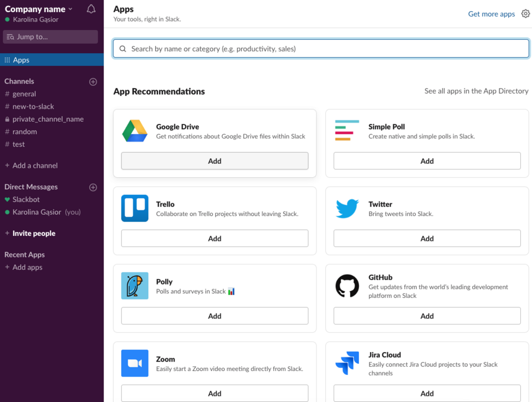Add the Zoom app
This screenshot has height=402, width=532.
point(215,393)
